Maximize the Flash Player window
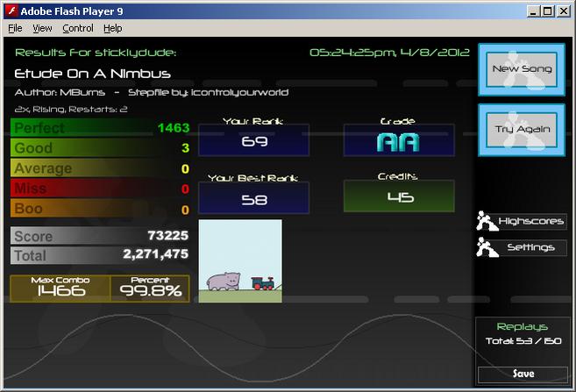 (547, 11)
